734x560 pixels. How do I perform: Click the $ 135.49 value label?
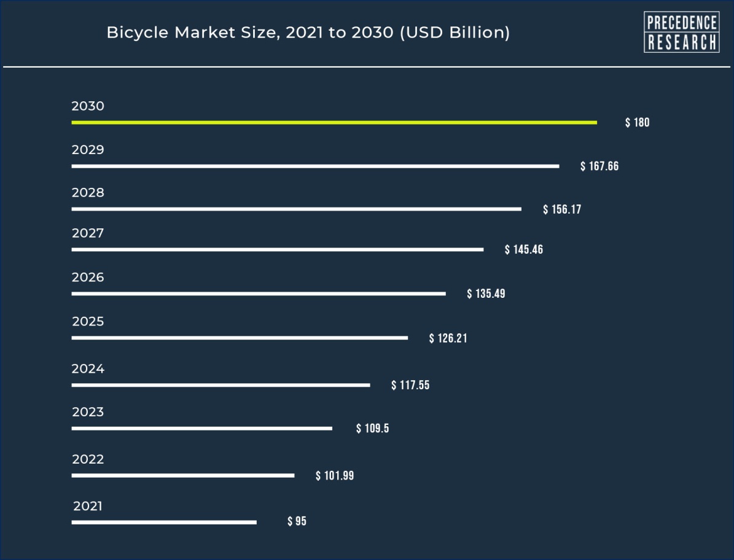pyautogui.click(x=486, y=294)
